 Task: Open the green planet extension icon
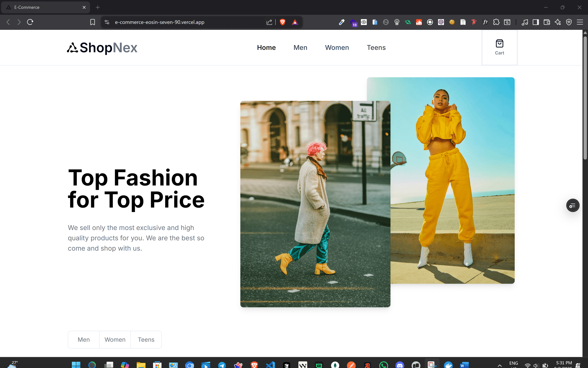click(x=408, y=22)
